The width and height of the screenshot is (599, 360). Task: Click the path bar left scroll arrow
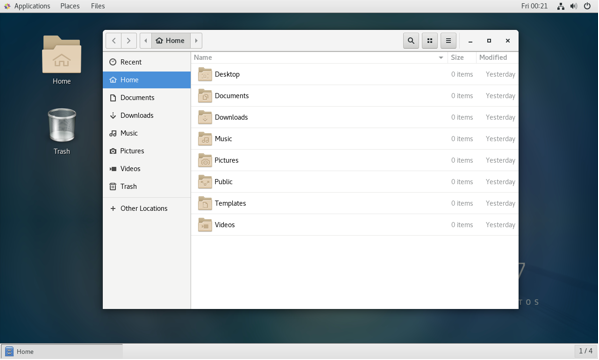click(146, 41)
